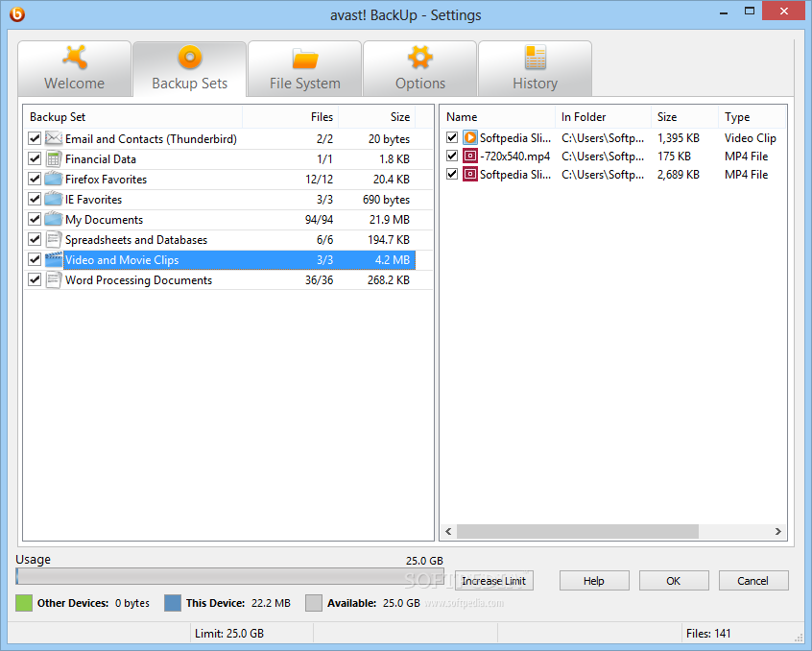Click the Options gear icon
Image resolution: width=812 pixels, height=651 pixels.
[420, 57]
